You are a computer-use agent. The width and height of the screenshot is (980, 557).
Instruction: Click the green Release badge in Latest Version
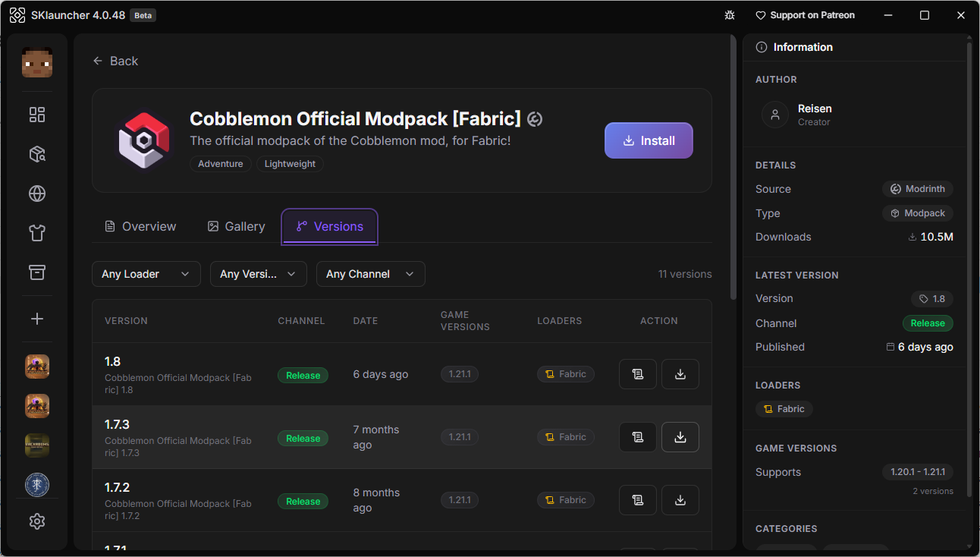pyautogui.click(x=928, y=323)
